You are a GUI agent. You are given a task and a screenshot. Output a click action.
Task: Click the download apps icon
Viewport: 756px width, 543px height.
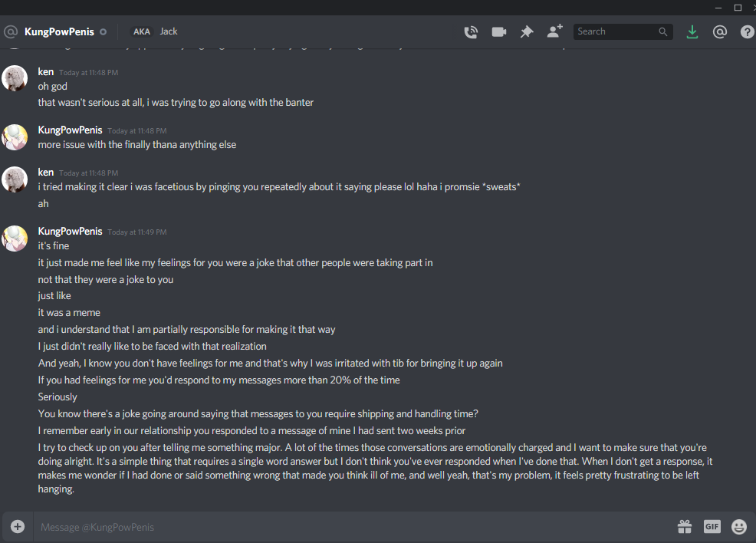pos(692,31)
